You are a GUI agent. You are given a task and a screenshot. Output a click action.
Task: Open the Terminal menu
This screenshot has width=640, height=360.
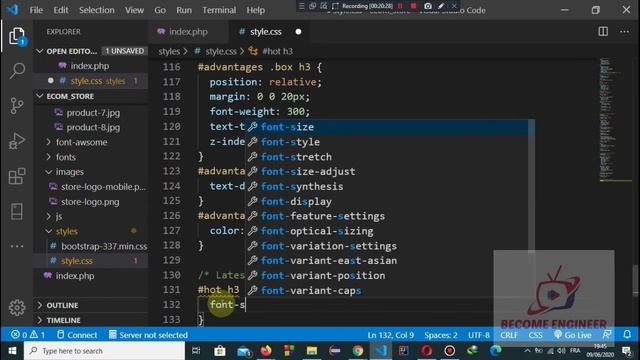pos(219,10)
